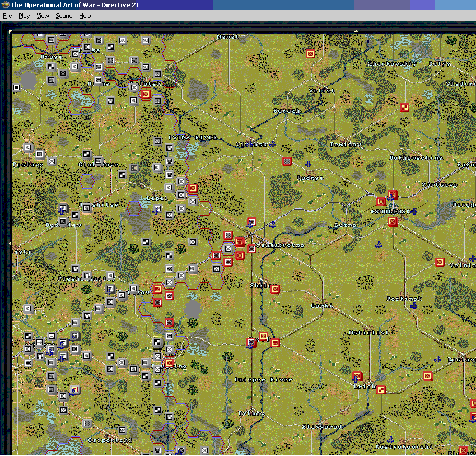Click the blue airfield marker left of Roslavl

437,360
